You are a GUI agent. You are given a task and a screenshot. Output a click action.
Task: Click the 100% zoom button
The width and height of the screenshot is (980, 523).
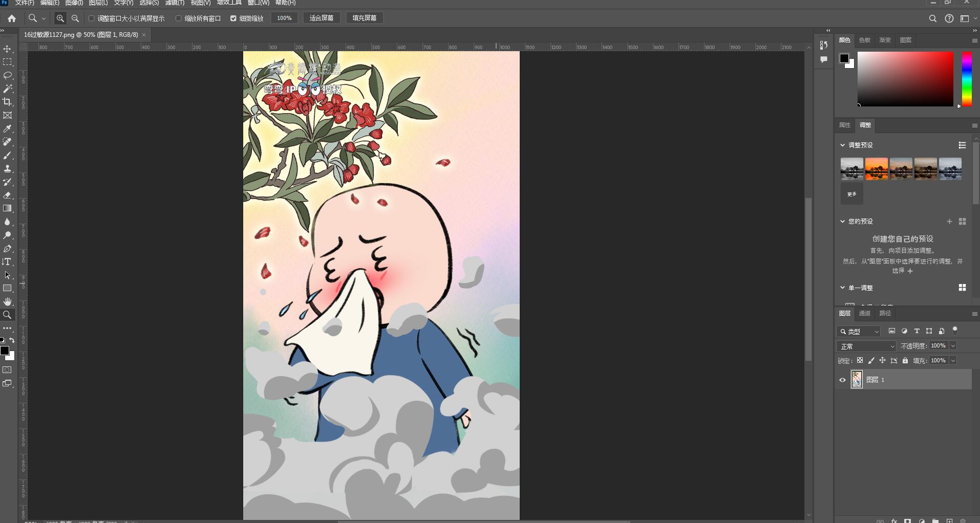pyautogui.click(x=284, y=18)
